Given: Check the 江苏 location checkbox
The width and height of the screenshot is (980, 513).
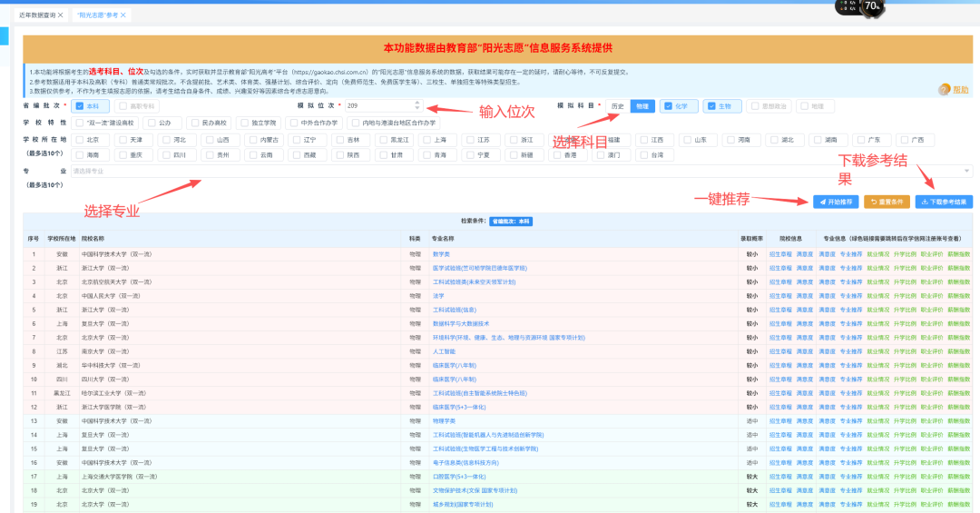Looking at the screenshot, I should pos(471,140).
